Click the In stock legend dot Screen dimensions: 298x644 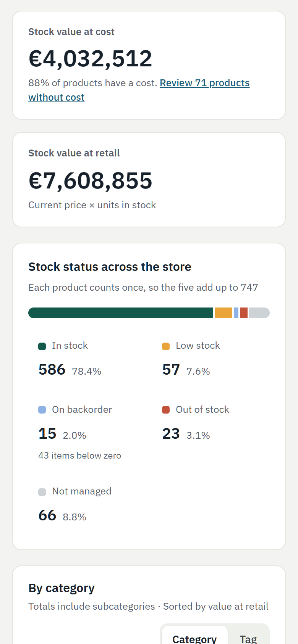click(x=42, y=346)
